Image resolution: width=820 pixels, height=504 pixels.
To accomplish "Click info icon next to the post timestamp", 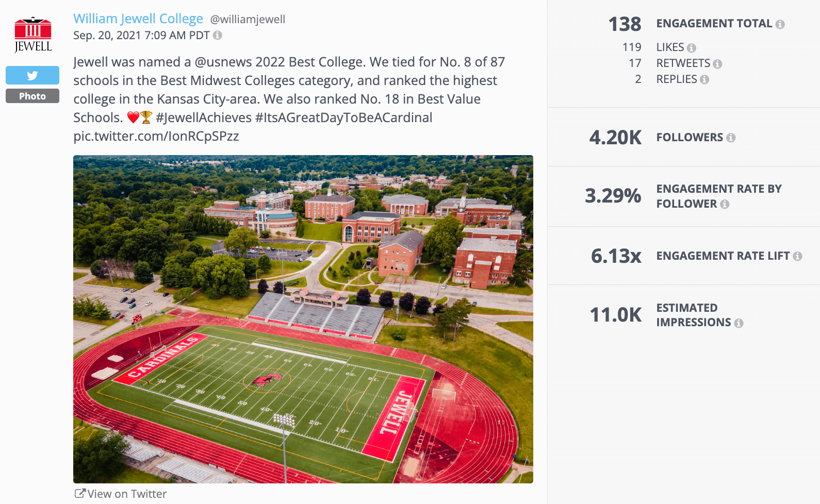I will point(217,35).
